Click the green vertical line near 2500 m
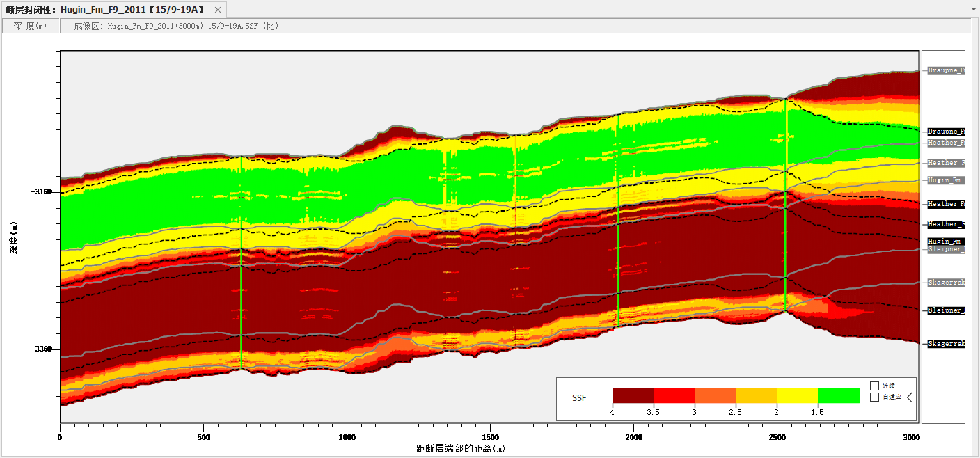The height and width of the screenshot is (458, 980). coord(786,204)
